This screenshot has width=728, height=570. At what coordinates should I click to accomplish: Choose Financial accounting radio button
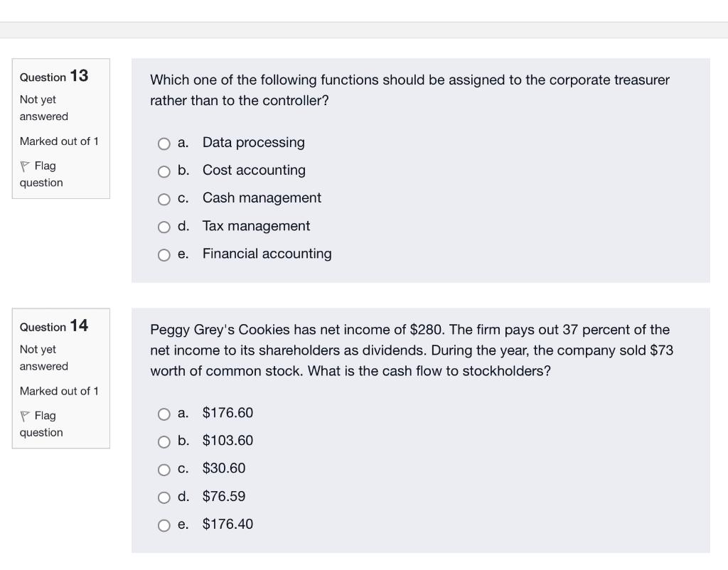pyautogui.click(x=164, y=255)
